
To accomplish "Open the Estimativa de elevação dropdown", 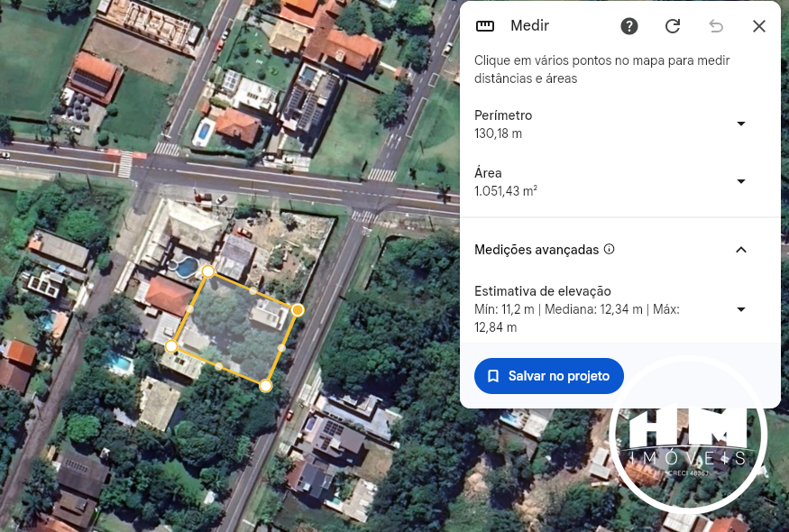I will (740, 309).
